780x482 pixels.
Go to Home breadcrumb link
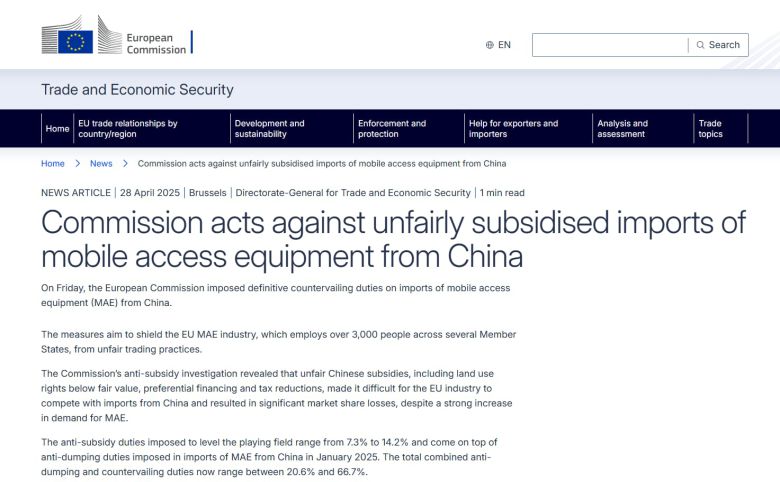53,164
